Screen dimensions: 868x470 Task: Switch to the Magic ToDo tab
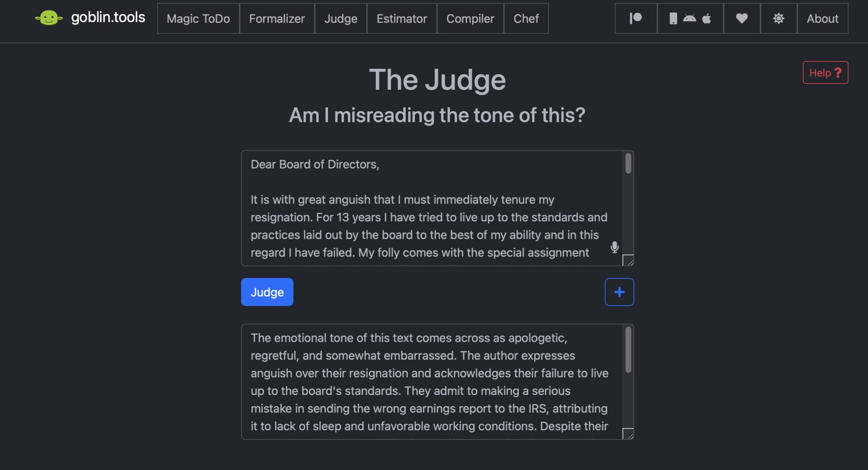click(x=198, y=19)
